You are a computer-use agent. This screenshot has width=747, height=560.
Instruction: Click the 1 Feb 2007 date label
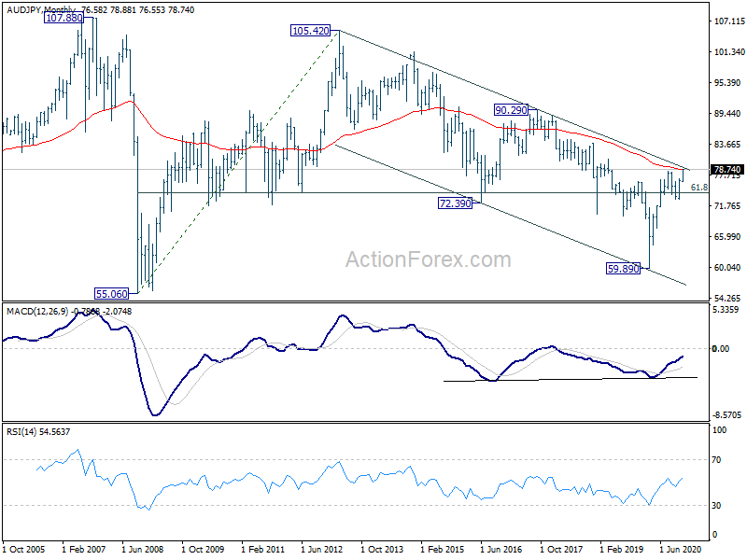pyautogui.click(x=84, y=550)
